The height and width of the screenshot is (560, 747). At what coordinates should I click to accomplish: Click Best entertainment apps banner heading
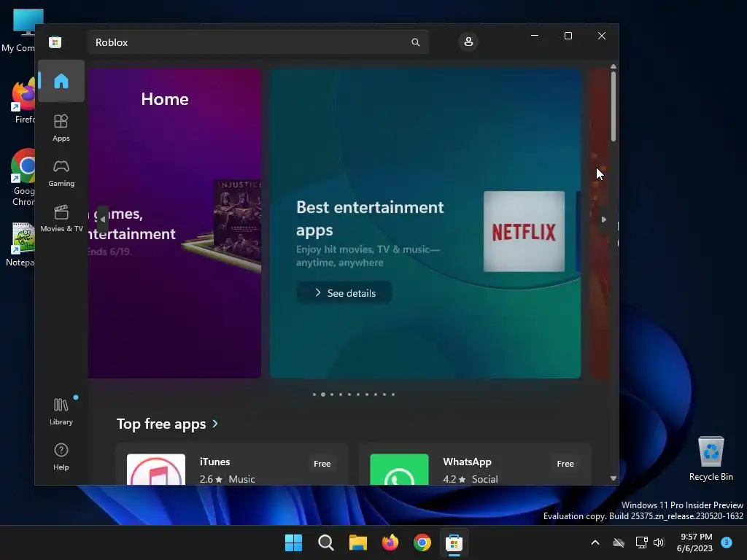click(370, 219)
